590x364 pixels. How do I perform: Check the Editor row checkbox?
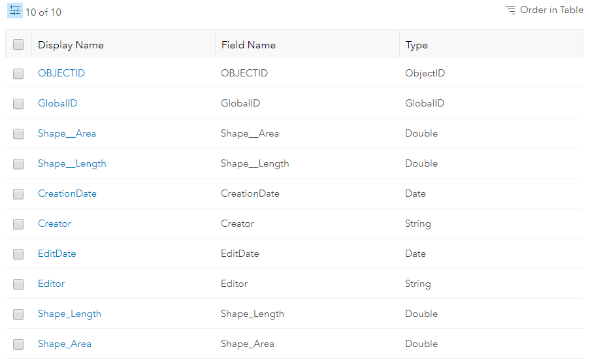[x=18, y=284]
